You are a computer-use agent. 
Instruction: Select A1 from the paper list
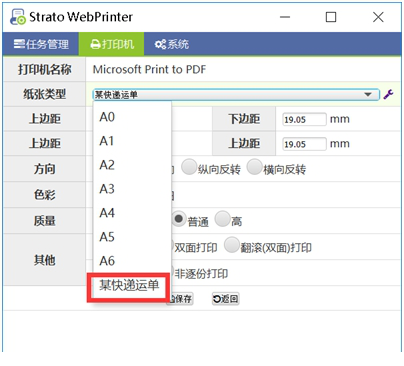(x=132, y=141)
